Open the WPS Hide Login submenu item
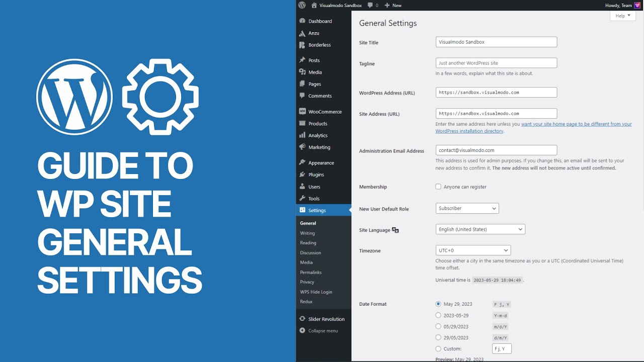This screenshot has width=644, height=362. 316,292
